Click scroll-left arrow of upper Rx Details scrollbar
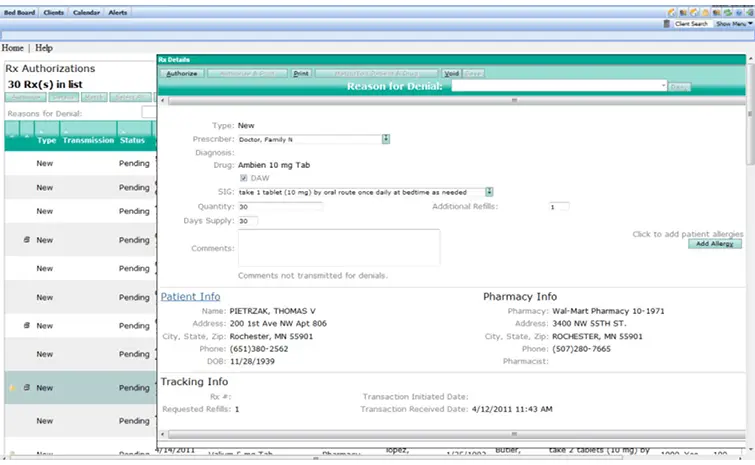This screenshot has height=465, width=755. coord(163,101)
